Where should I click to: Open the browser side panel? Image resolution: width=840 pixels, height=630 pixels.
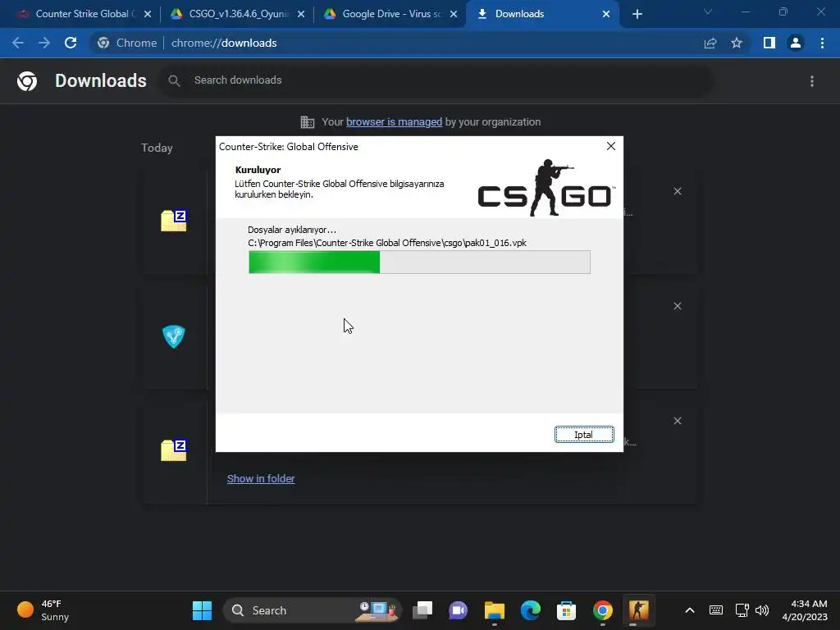click(769, 43)
